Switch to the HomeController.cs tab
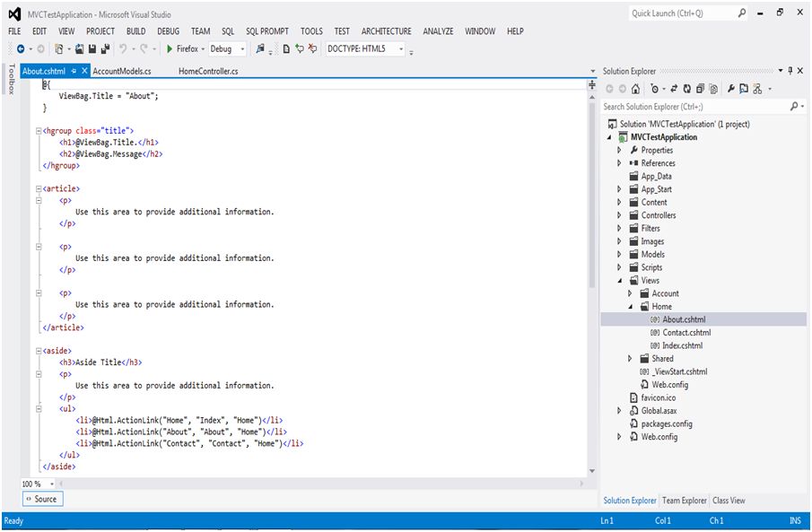This screenshot has width=812, height=532. click(x=208, y=71)
